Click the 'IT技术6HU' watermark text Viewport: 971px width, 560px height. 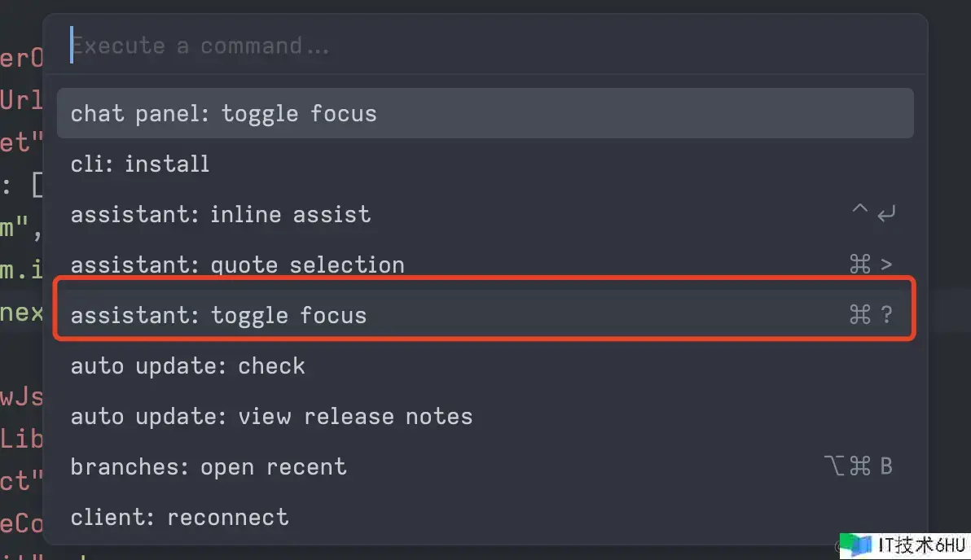point(921,545)
